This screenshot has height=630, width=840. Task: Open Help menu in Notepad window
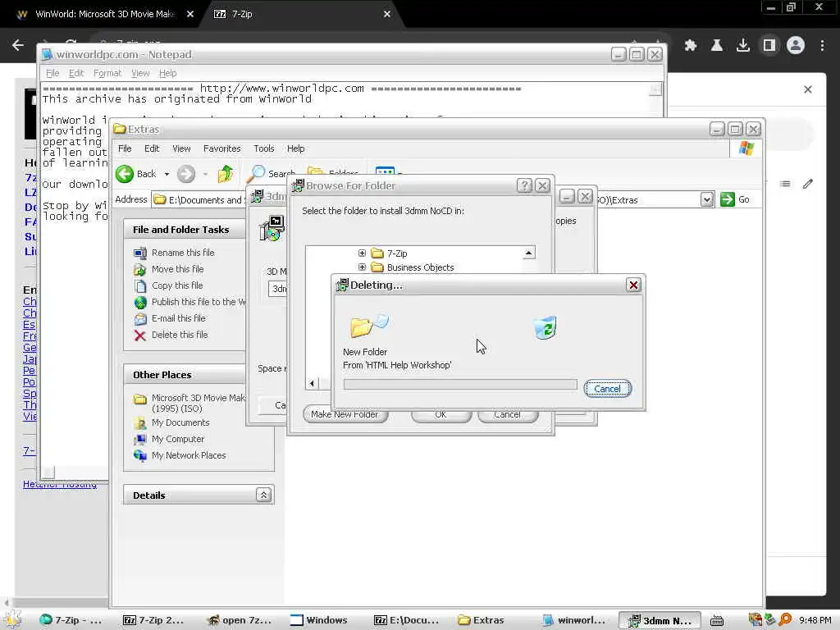167,73
